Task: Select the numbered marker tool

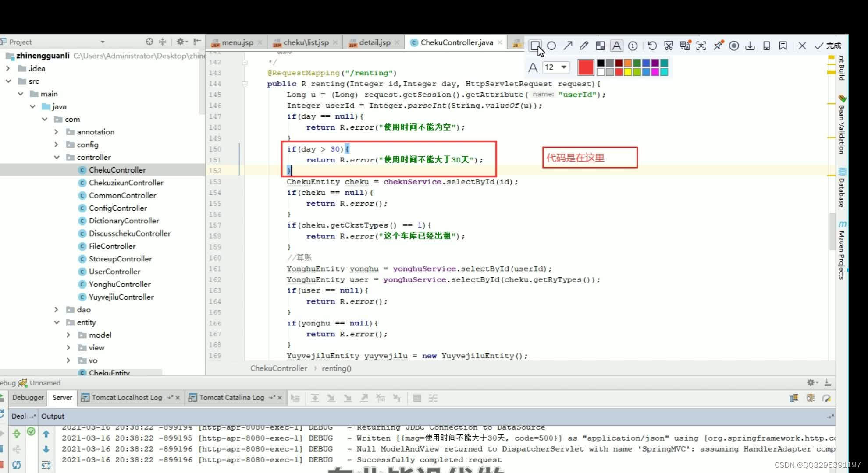Action: (x=633, y=46)
